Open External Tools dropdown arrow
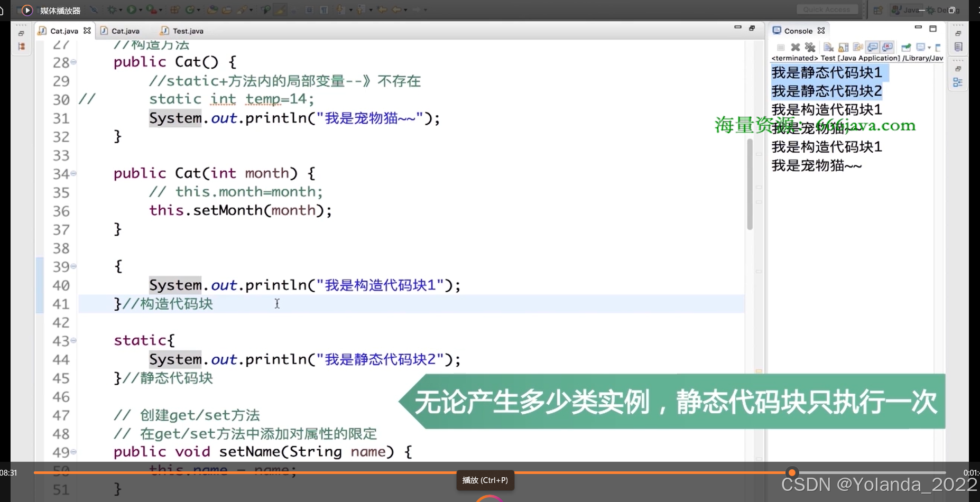 click(161, 10)
